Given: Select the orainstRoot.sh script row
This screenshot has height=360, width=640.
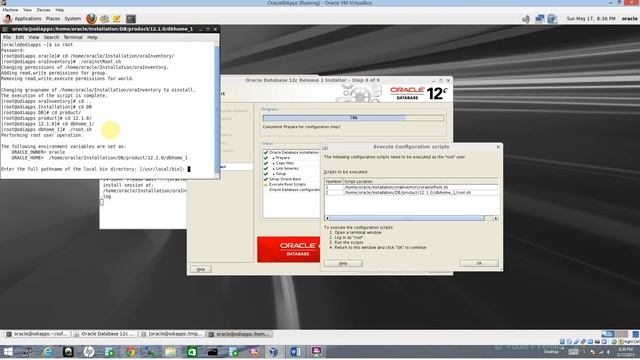Looking at the screenshot, I should pyautogui.click(x=411, y=187).
